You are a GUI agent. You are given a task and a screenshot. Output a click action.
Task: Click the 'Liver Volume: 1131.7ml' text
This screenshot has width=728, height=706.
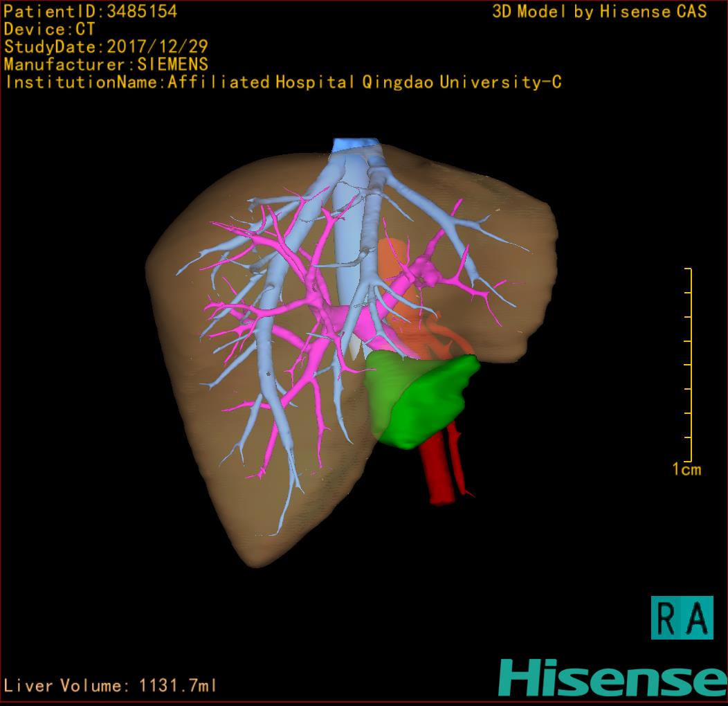click(x=110, y=685)
